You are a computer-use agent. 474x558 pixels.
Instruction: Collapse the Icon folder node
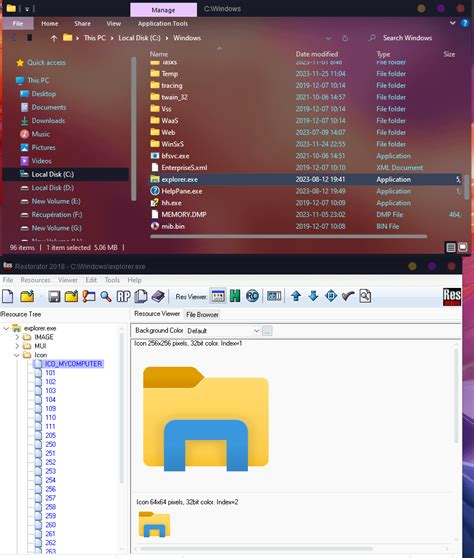pos(17,355)
